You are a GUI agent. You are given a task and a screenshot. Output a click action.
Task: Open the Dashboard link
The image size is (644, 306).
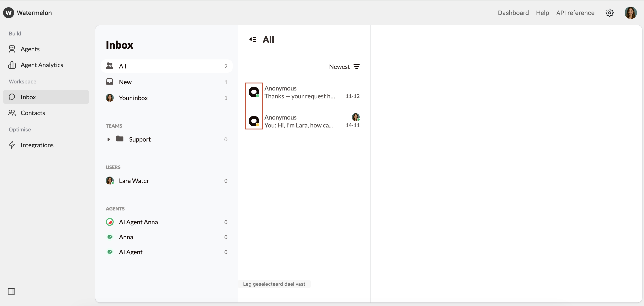pos(513,13)
